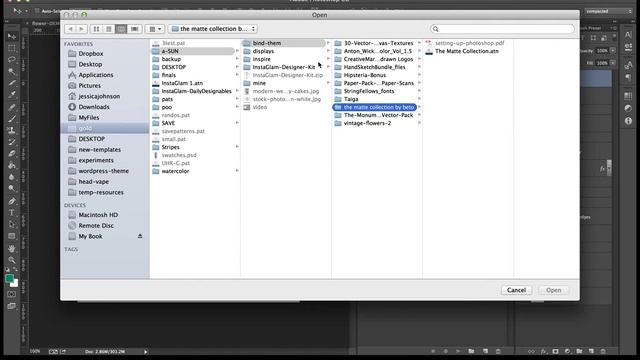Open wordpress-theme sidebar folder
Screen dimensions: 640x360
(x=105, y=171)
